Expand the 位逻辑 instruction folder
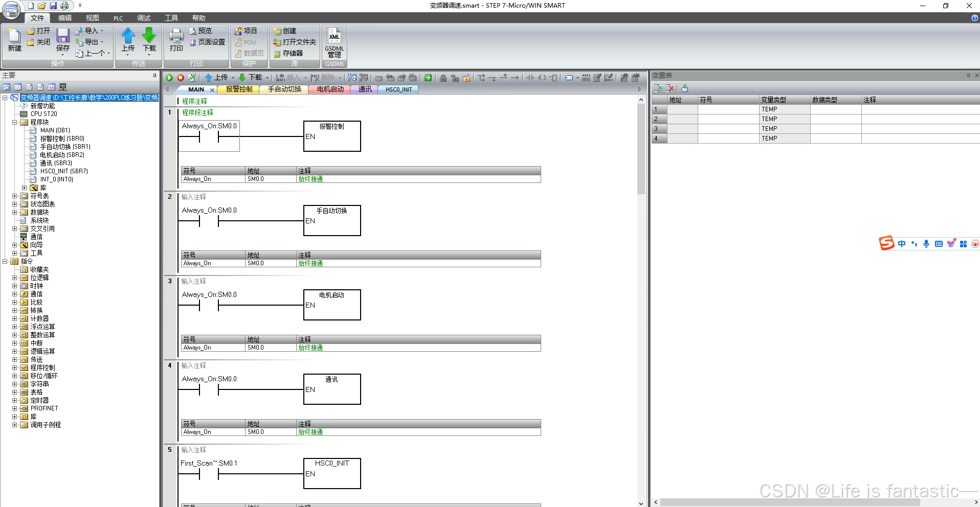 coord(15,278)
